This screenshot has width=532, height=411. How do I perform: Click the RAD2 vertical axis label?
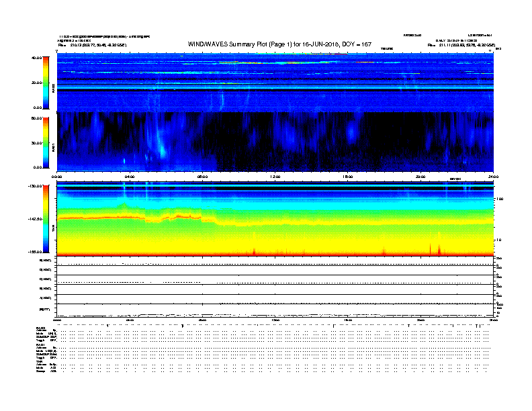coord(53,88)
